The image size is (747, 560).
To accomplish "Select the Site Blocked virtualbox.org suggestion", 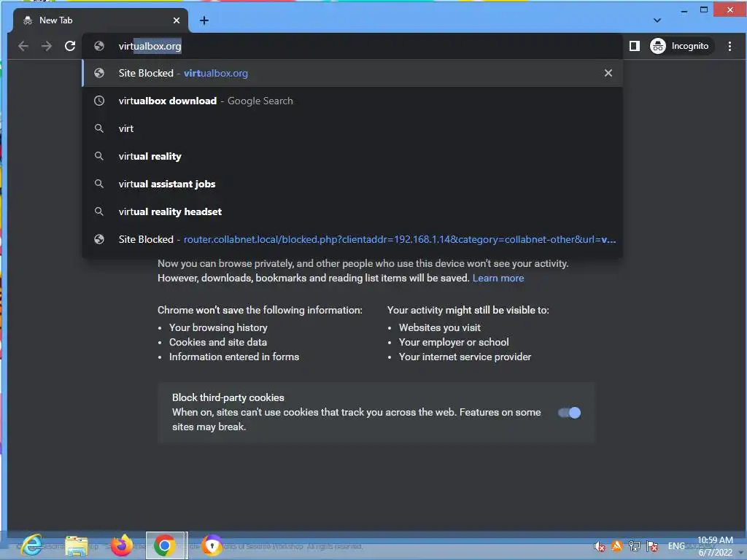I will (x=352, y=74).
